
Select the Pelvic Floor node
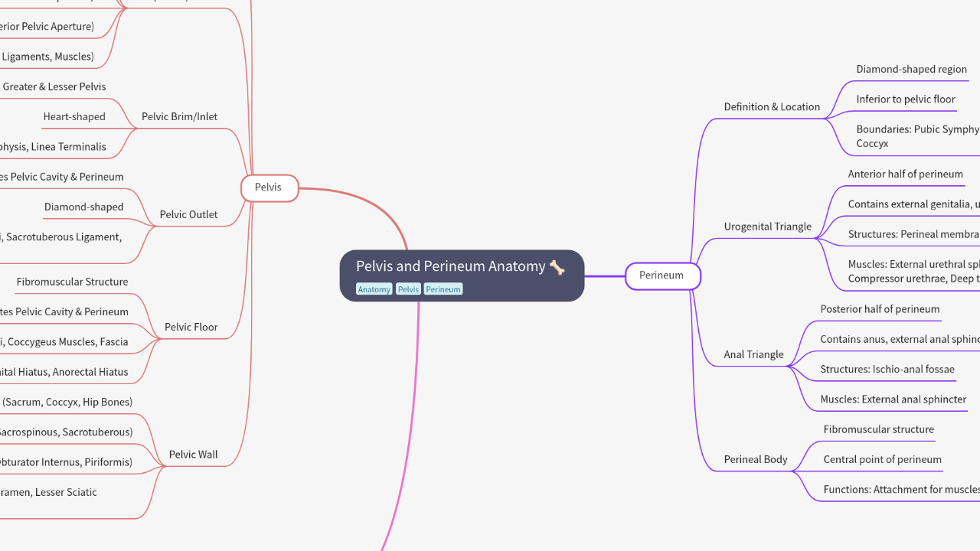[x=191, y=328]
